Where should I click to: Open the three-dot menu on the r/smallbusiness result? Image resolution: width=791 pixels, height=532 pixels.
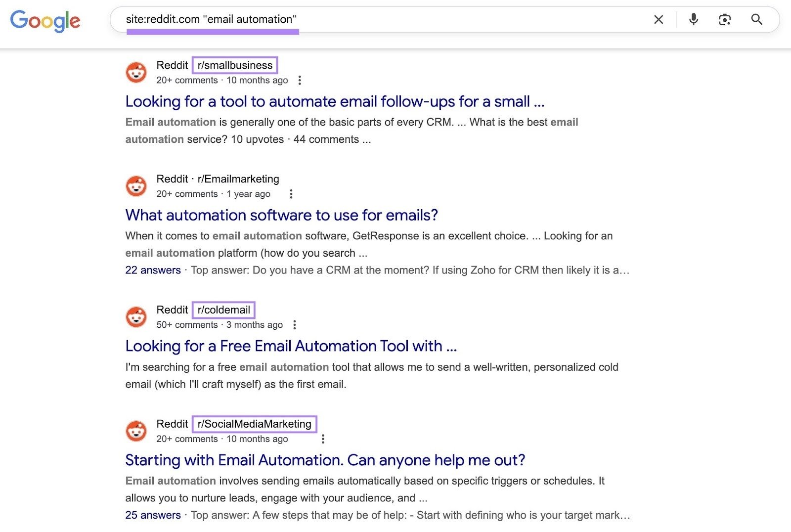[x=300, y=80]
